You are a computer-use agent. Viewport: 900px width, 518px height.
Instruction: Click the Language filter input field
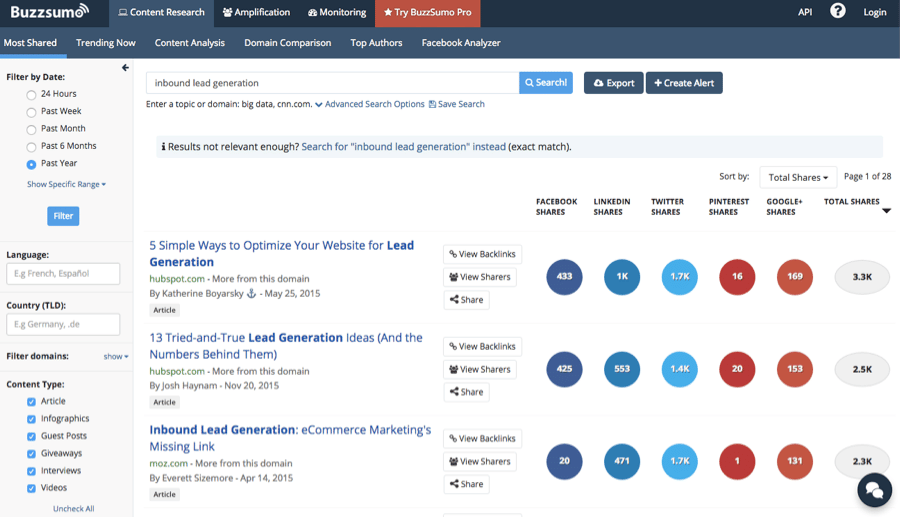pyautogui.click(x=63, y=273)
